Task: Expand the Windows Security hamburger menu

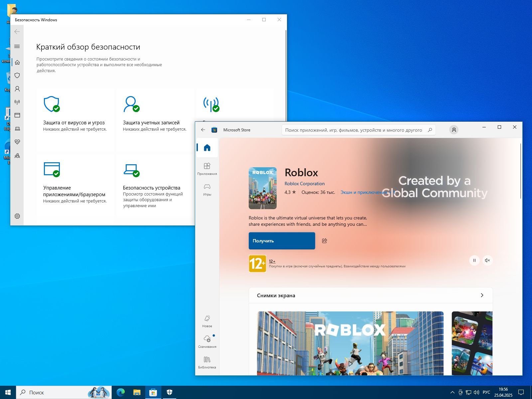Action: (17, 46)
